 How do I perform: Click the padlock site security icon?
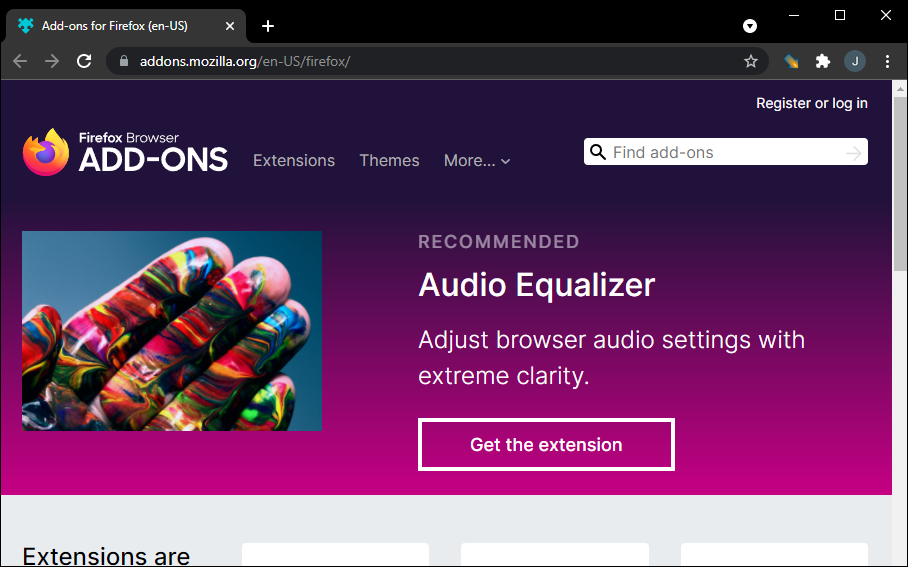[x=123, y=61]
